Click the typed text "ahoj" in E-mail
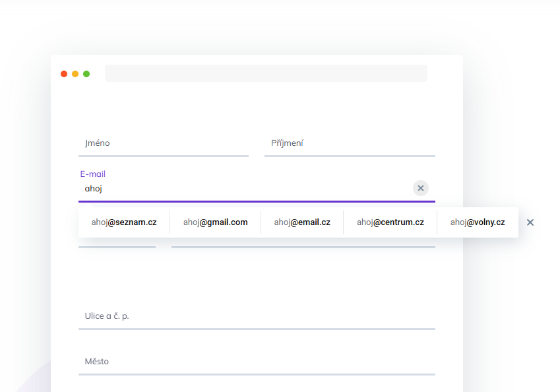This screenshot has width=560, height=392. 94,189
